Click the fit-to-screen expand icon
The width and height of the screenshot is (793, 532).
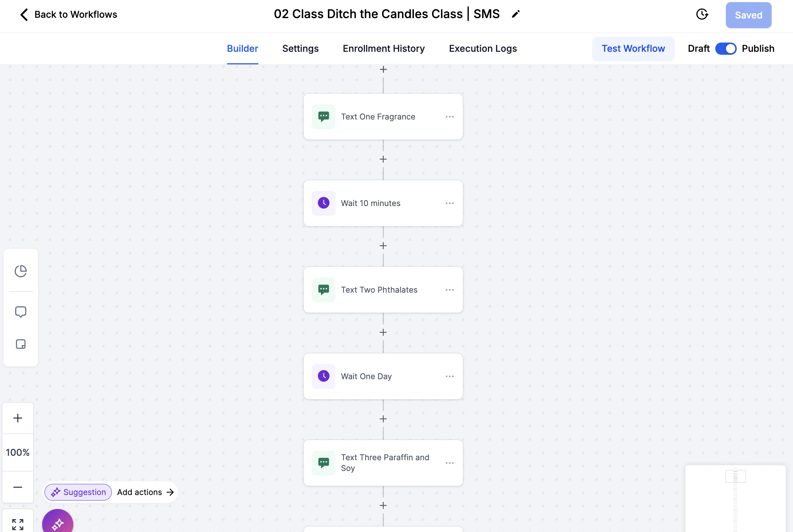pyautogui.click(x=18, y=524)
